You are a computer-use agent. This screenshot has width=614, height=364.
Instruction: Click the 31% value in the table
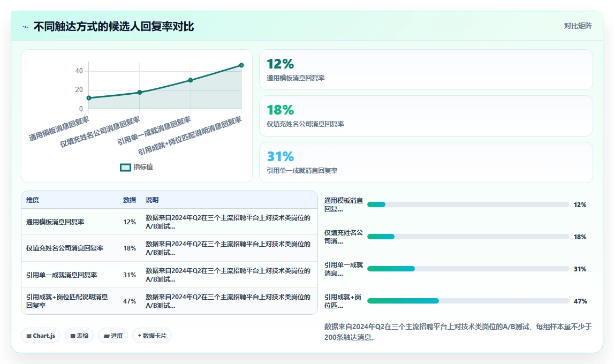[130, 275]
